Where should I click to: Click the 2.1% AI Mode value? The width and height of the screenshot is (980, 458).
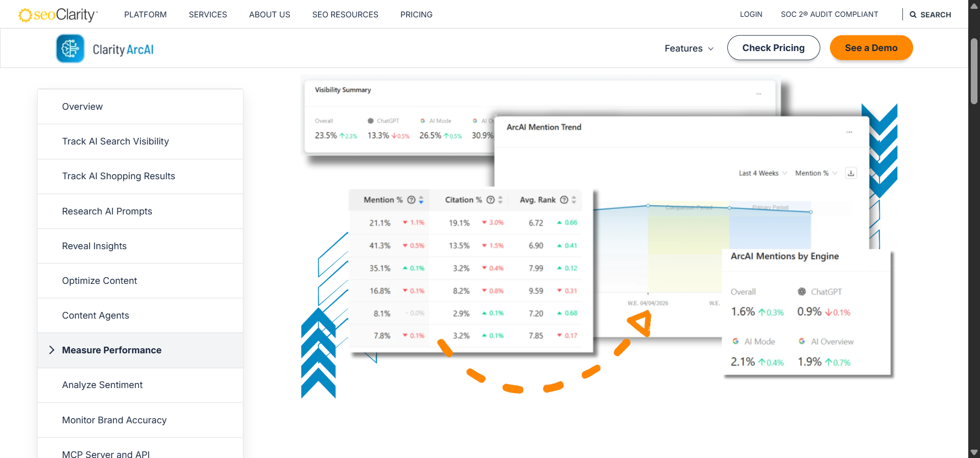pyautogui.click(x=743, y=361)
